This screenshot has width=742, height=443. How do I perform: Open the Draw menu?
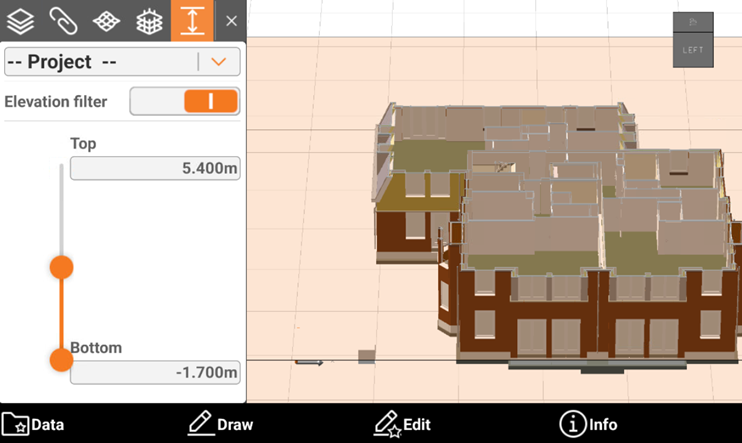point(220,424)
